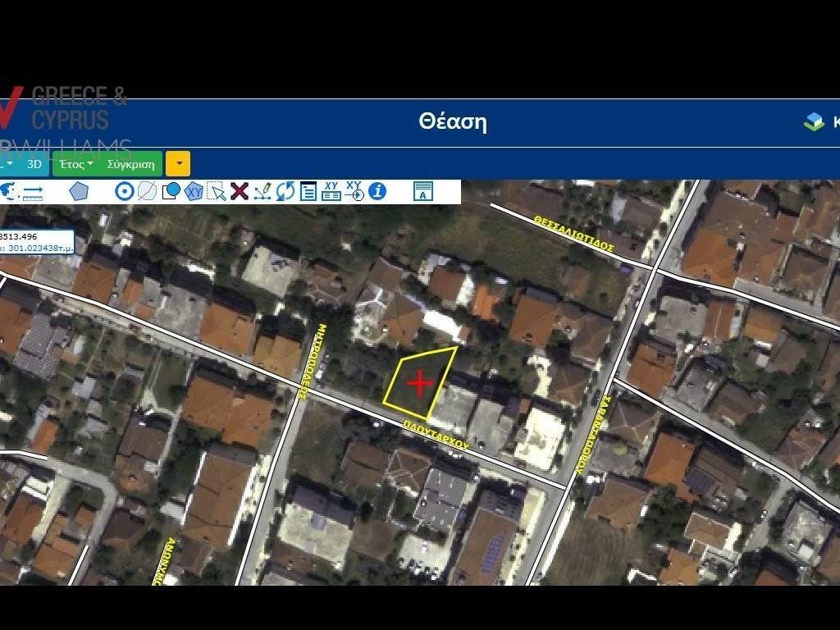
Task: Choose the XY polygon coordinates tool
Action: pos(194,191)
